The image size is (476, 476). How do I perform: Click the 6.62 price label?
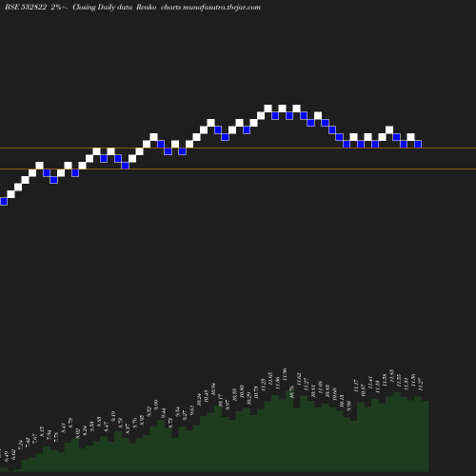tap(13, 454)
